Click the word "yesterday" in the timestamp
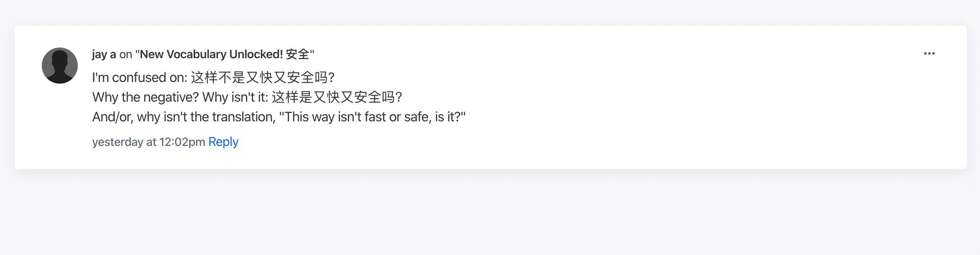The image size is (980, 255). click(x=117, y=142)
